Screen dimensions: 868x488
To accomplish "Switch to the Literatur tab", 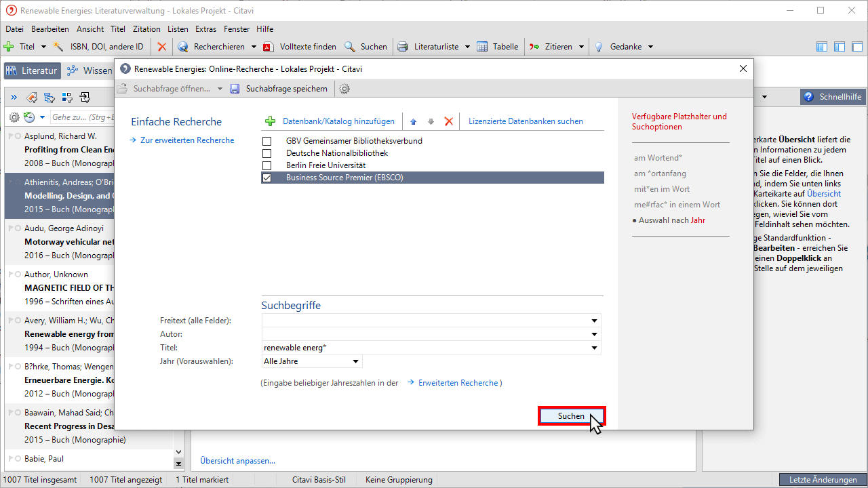I will (33, 70).
